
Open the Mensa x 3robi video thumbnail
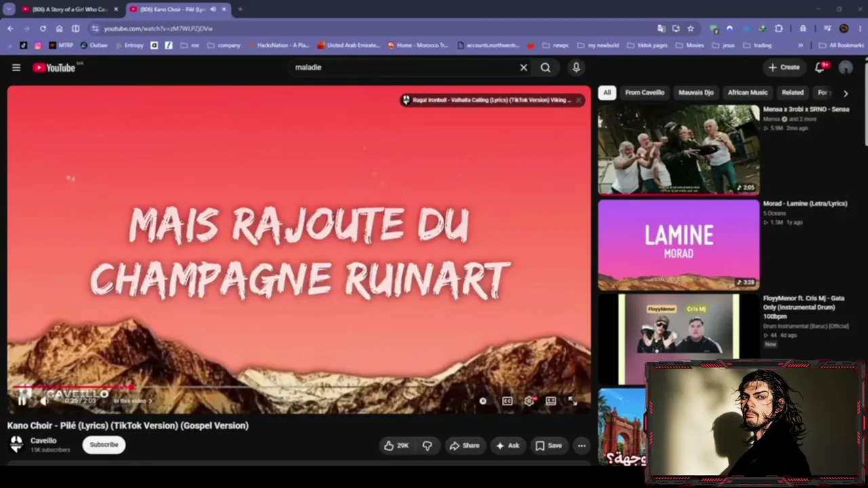(679, 150)
